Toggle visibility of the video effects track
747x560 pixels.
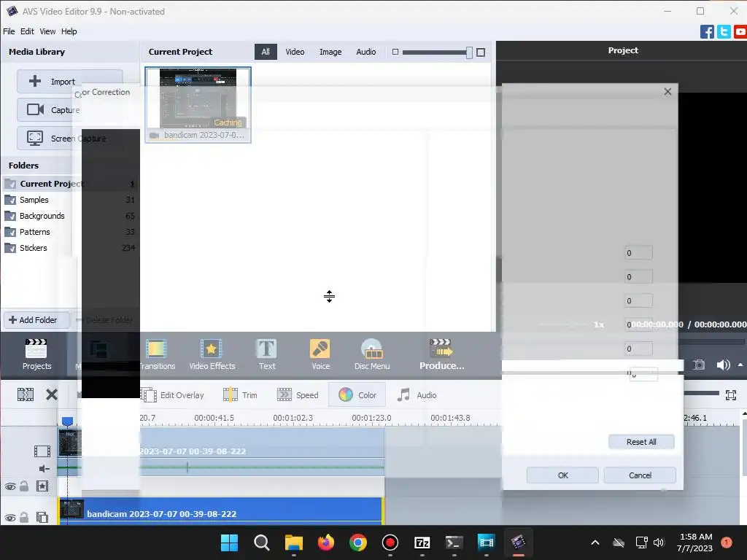pyautogui.click(x=10, y=486)
